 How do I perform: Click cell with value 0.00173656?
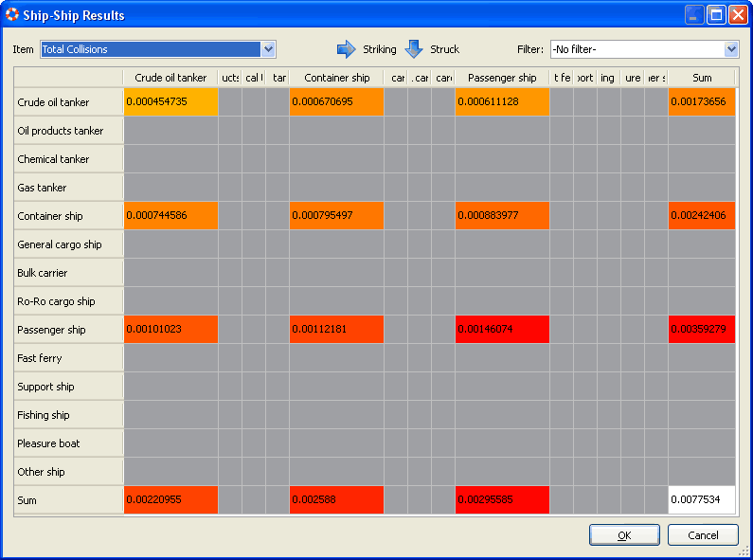click(x=702, y=101)
